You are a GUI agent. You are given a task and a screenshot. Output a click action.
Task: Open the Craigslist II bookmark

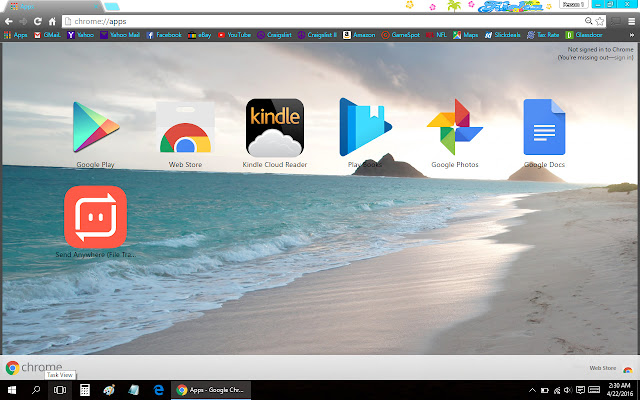(x=317, y=35)
